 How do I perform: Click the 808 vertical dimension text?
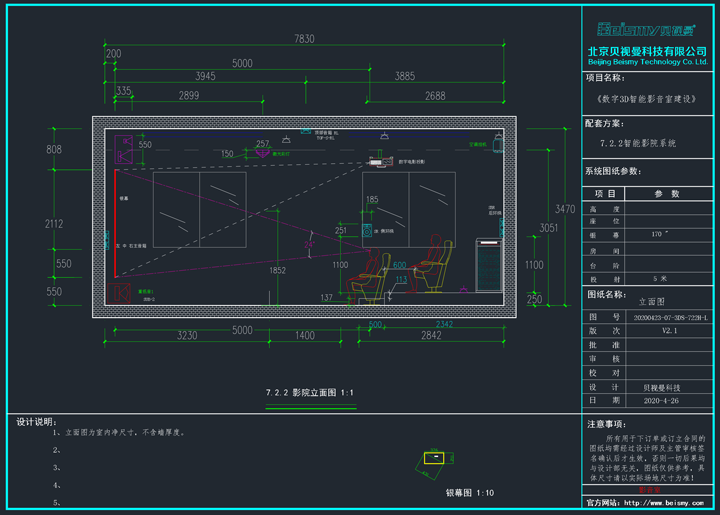(54, 149)
